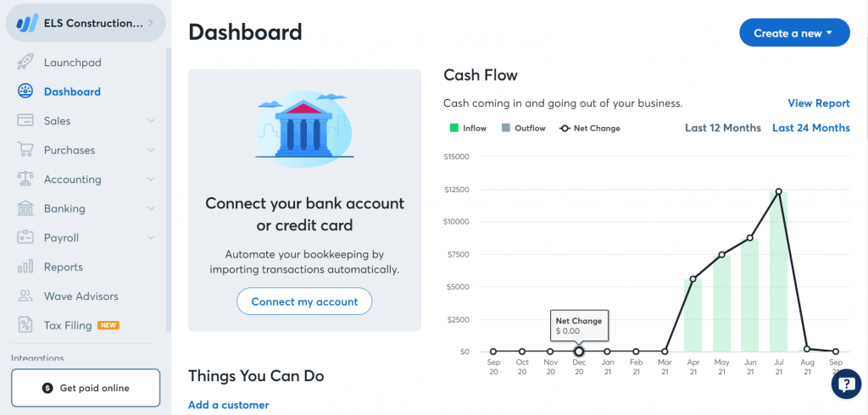Switch chart to Last 24 Months
Viewport: 868px width, 415px height.
811,128
